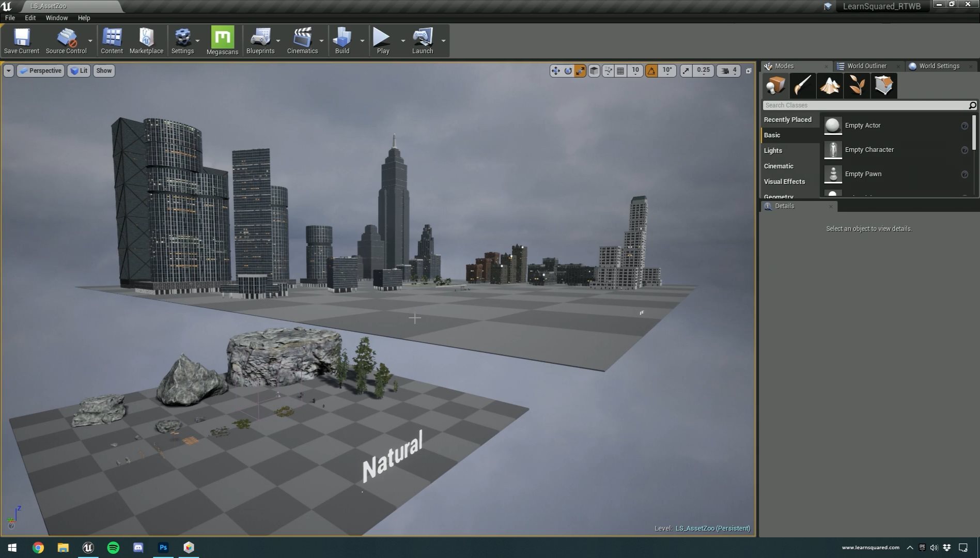Expand the Build options dropdown arrow
The width and height of the screenshot is (980, 558).
coord(362,41)
